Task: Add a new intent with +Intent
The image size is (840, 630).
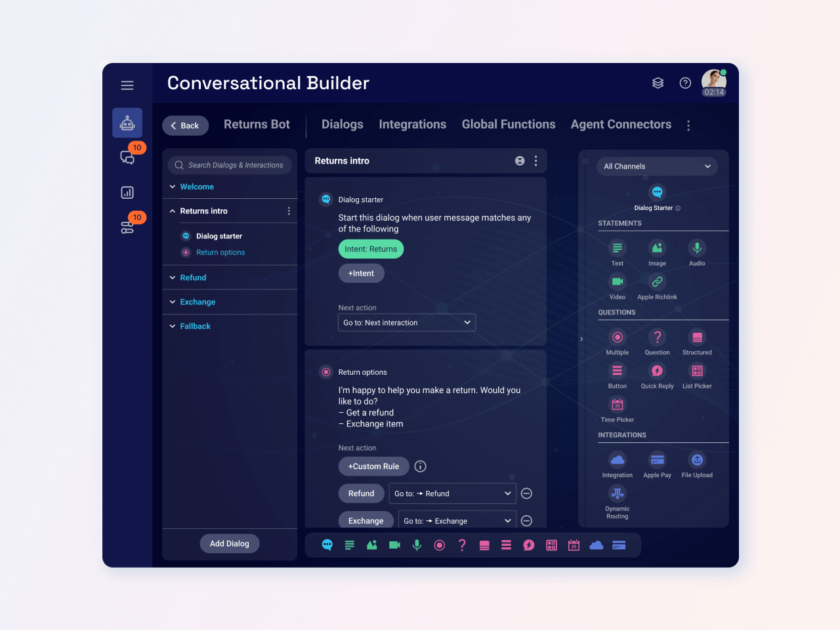Action: (x=361, y=274)
